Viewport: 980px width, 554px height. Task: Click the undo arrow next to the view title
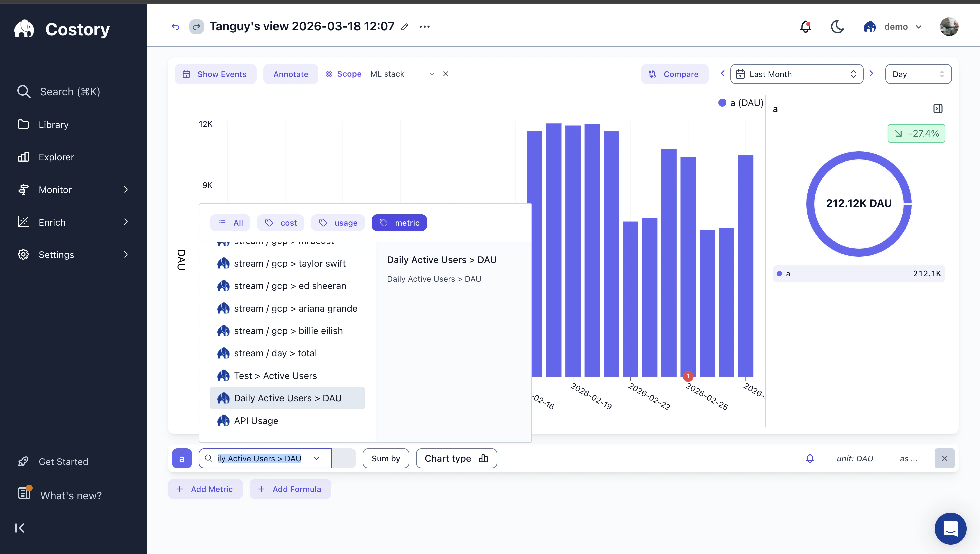point(175,26)
